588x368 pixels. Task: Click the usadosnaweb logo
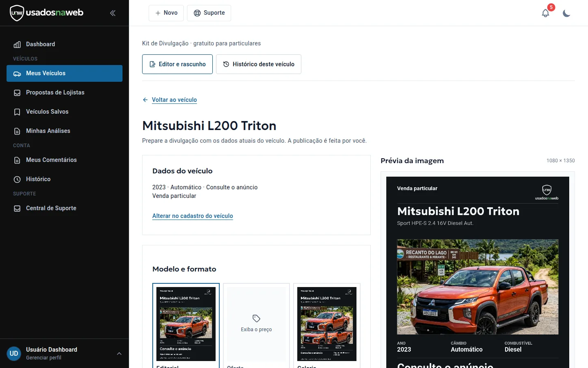[47, 13]
